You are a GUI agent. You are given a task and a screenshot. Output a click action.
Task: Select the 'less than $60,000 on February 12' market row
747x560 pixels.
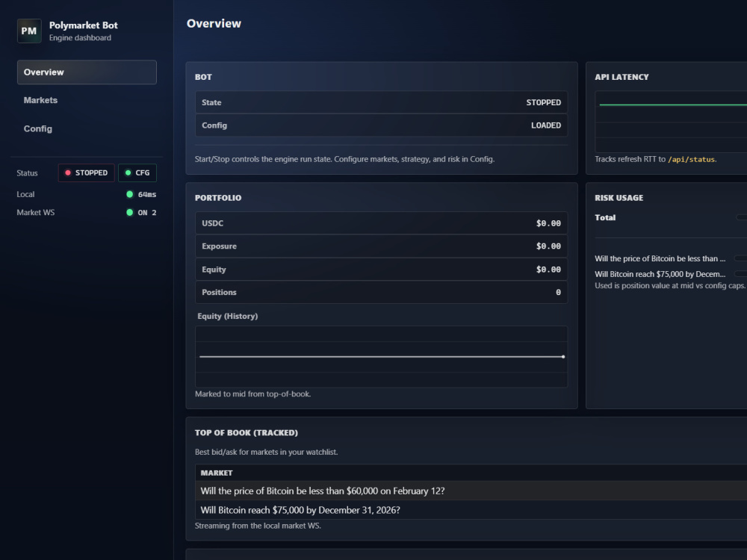click(x=471, y=491)
